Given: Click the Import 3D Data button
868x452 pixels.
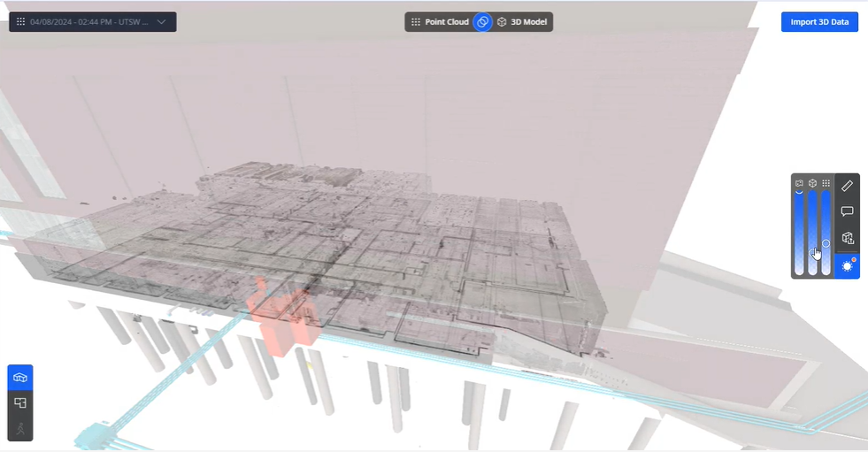Looking at the screenshot, I should (819, 22).
